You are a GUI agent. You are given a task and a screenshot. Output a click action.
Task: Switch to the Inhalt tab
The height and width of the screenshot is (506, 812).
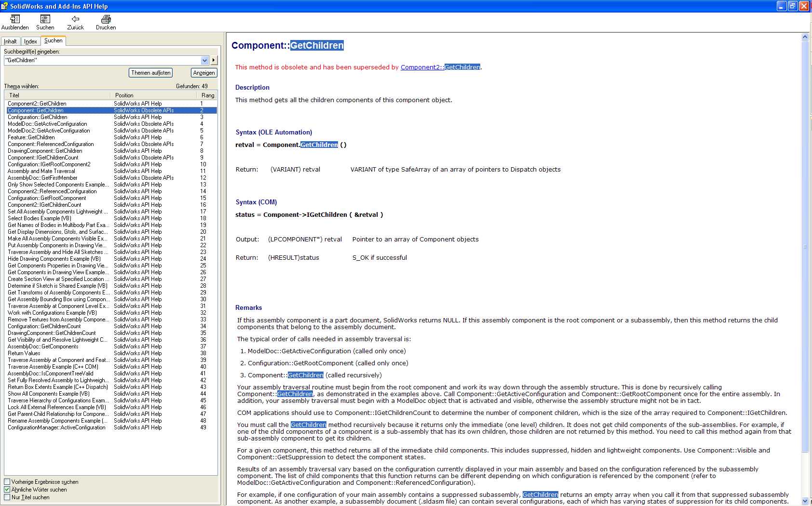tap(11, 41)
